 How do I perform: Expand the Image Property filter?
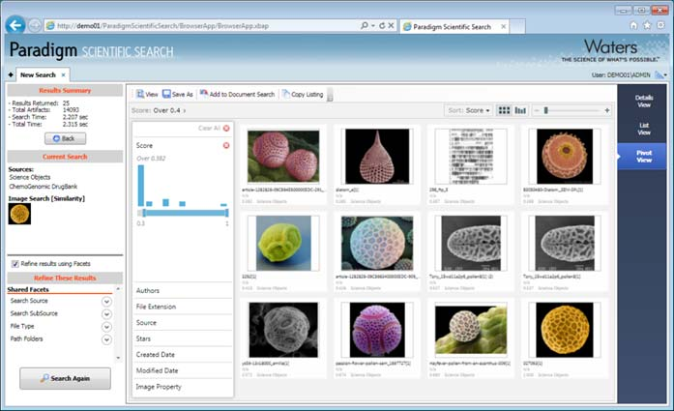183,387
